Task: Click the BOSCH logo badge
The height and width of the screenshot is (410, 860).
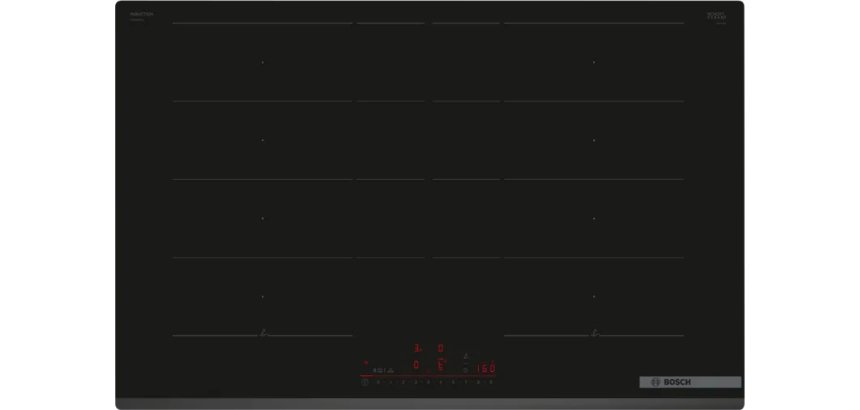Action: pyautogui.click(x=690, y=382)
